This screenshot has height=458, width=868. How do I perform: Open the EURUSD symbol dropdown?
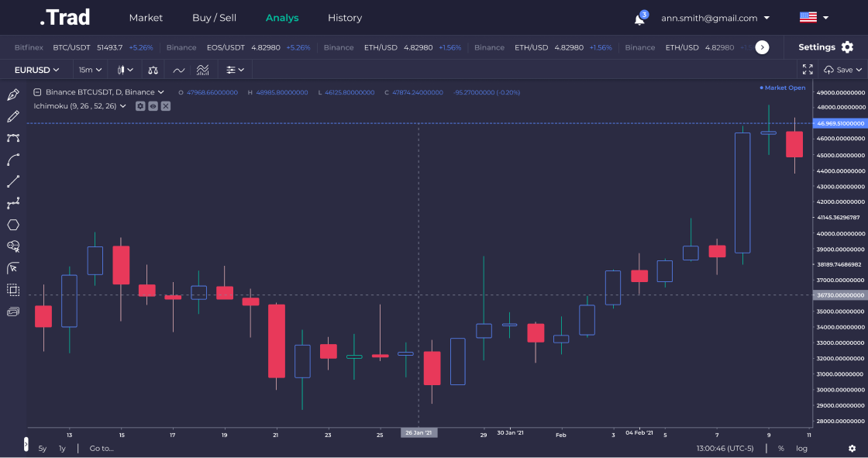click(x=36, y=70)
